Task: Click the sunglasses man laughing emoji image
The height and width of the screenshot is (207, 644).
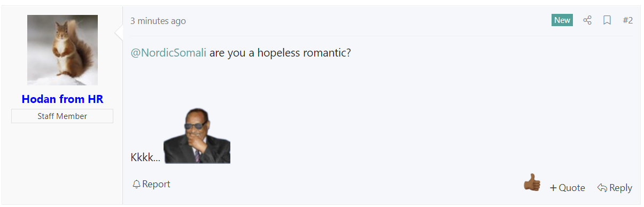Action: [x=197, y=135]
